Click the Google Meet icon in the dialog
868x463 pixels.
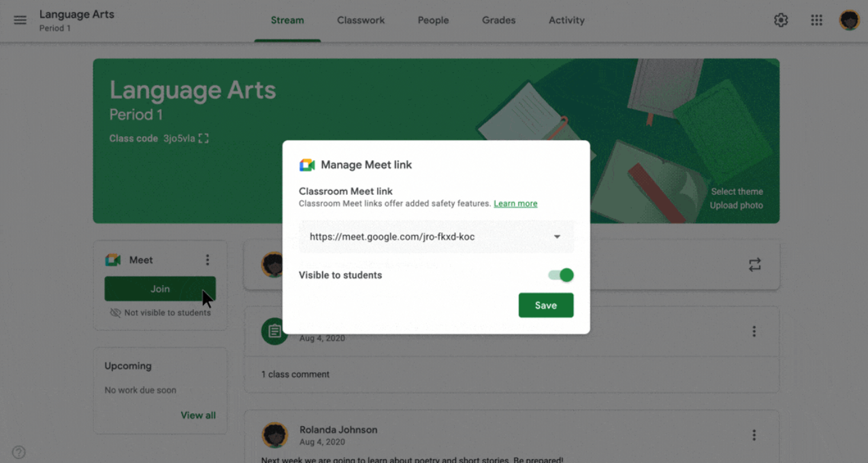(x=306, y=164)
